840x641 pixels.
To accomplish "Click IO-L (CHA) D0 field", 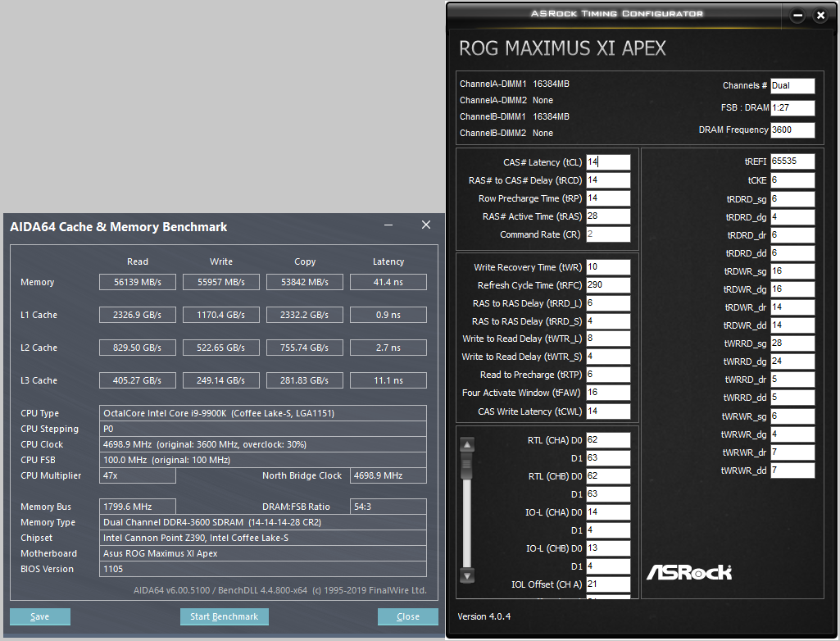I will [608, 511].
